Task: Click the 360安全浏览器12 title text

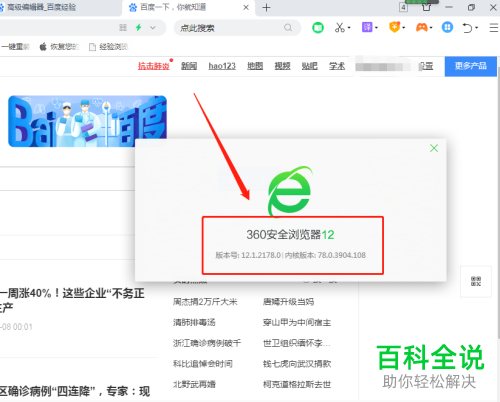Action: [290, 235]
